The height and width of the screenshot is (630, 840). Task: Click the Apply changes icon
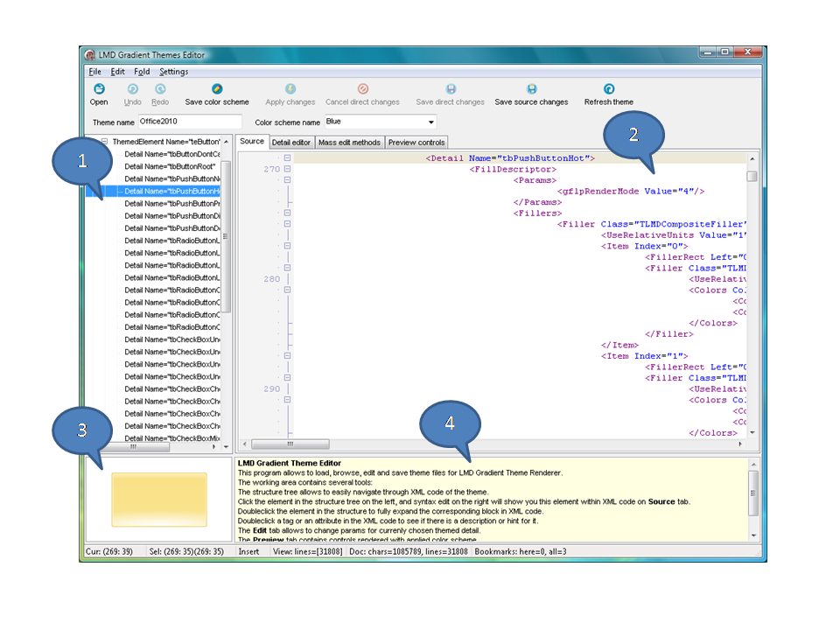(290, 89)
